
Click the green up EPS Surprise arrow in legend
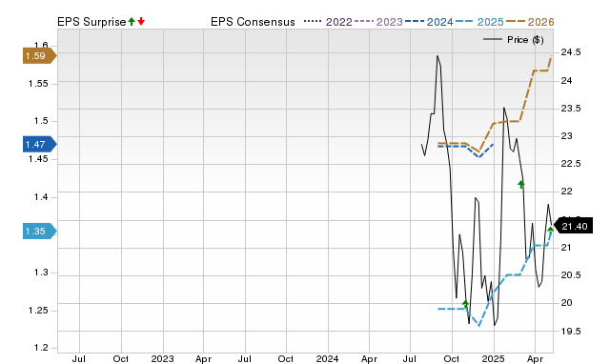point(132,22)
